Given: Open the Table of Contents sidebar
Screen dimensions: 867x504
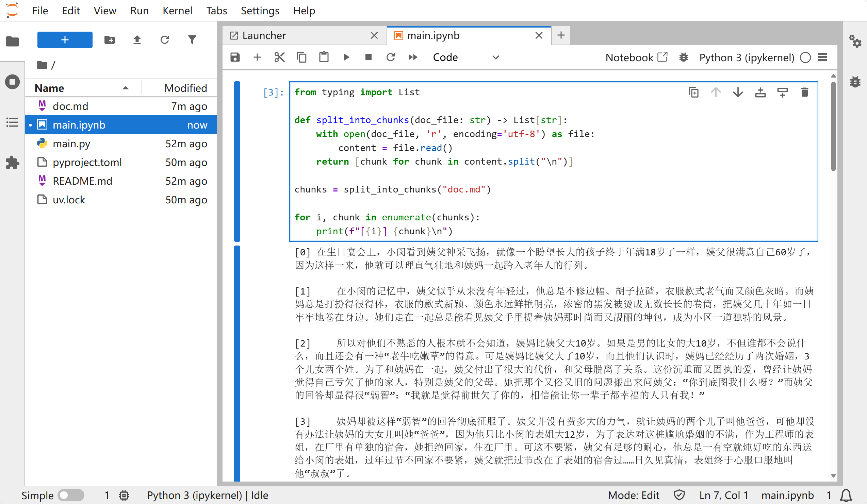Looking at the screenshot, I should [x=12, y=122].
